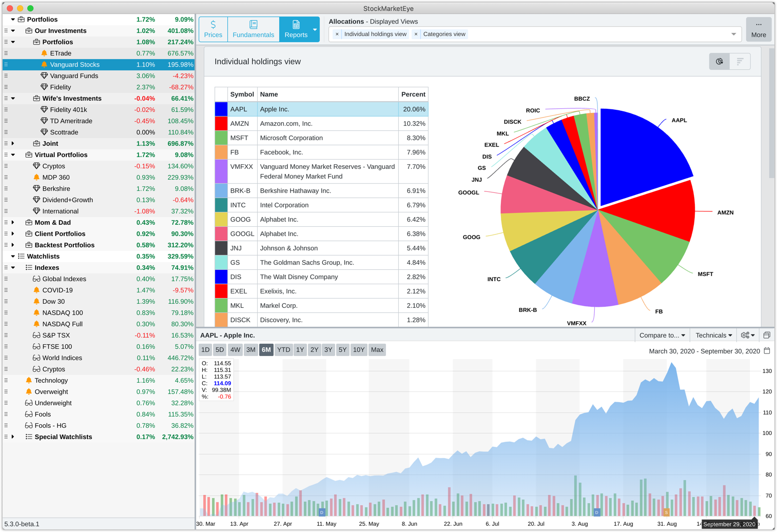Switch to the Fundamentals tab
This screenshot has width=777, height=532.
coord(254,29)
